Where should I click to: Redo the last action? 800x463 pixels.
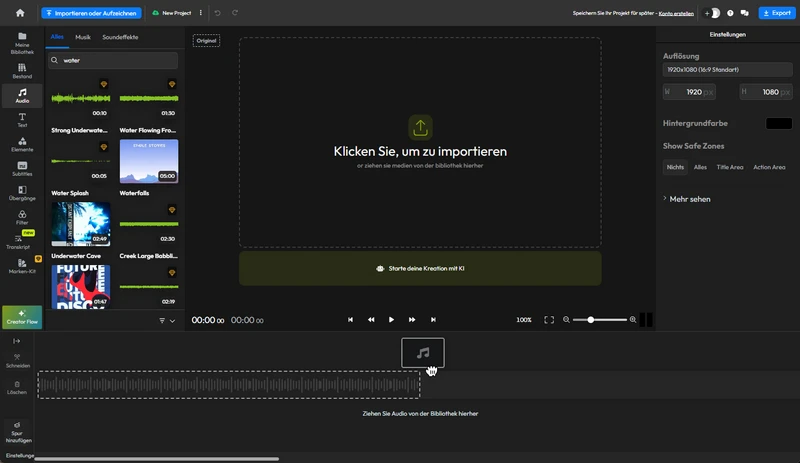[235, 13]
